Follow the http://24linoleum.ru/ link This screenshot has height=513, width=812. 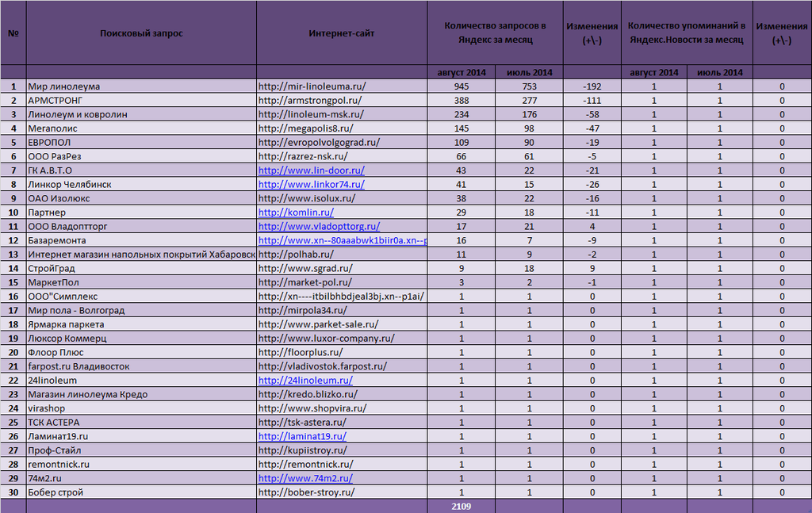(305, 380)
